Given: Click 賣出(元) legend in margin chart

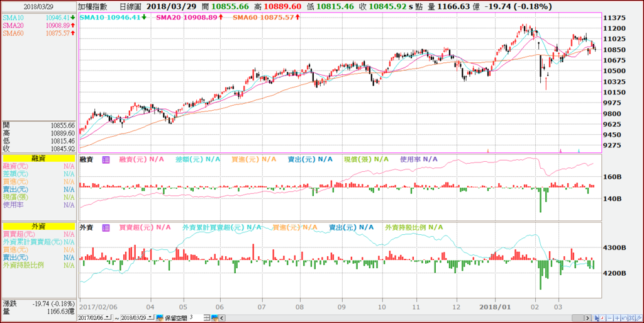Looking at the screenshot, I should click(310, 159).
